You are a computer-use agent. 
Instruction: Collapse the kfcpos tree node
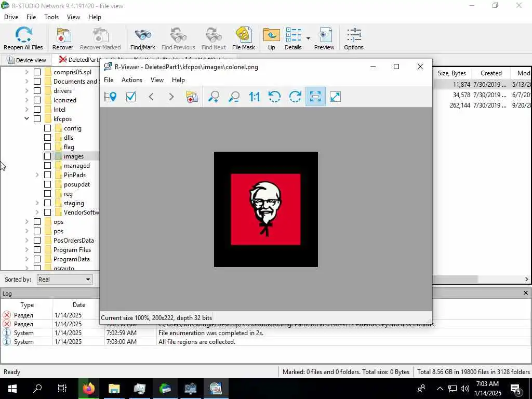coord(27,118)
